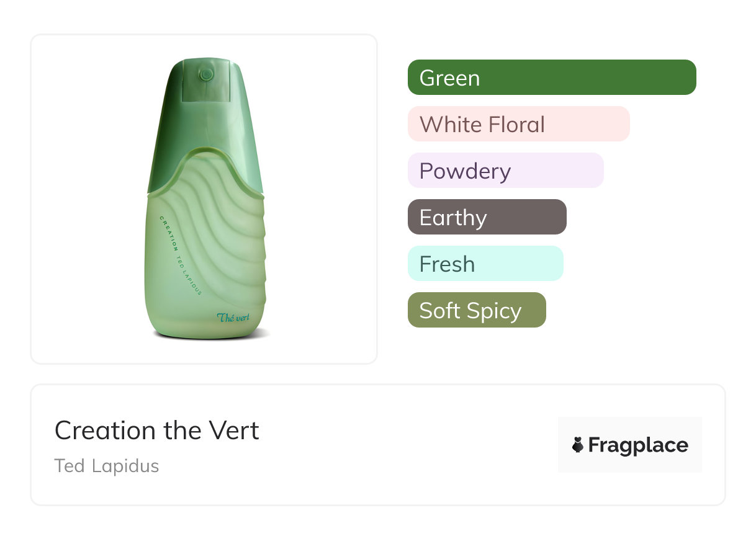The width and height of the screenshot is (756, 536).
Task: Click the 'Thé vert' label on bottle
Action: point(233,318)
